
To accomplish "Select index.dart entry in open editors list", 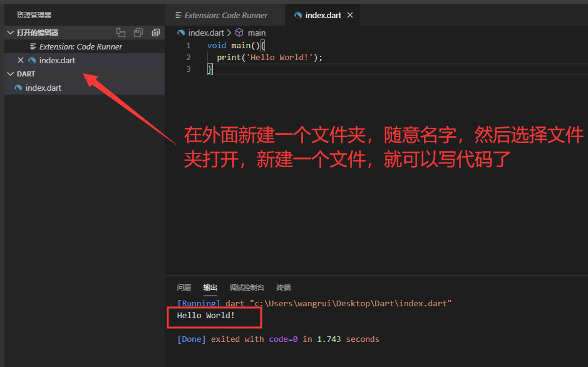I will [x=85, y=60].
